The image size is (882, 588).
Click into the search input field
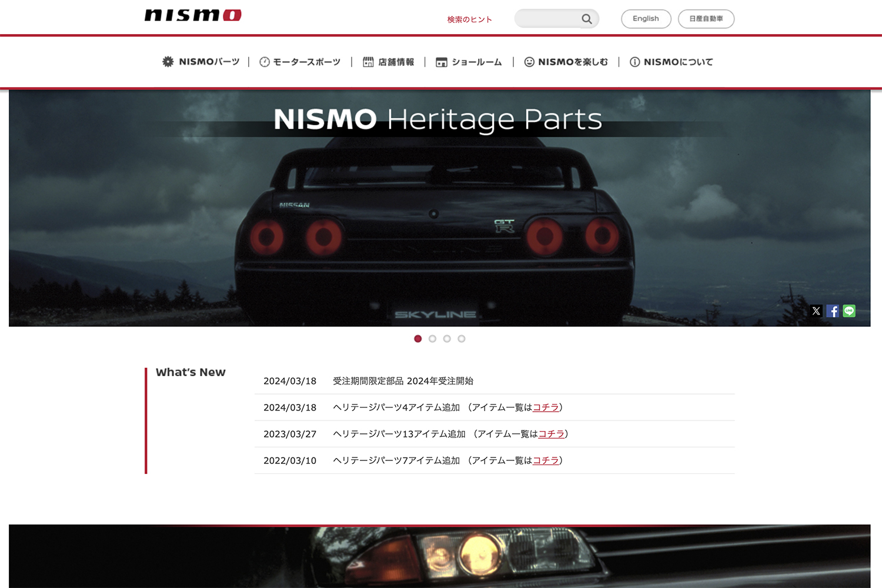[549, 19]
